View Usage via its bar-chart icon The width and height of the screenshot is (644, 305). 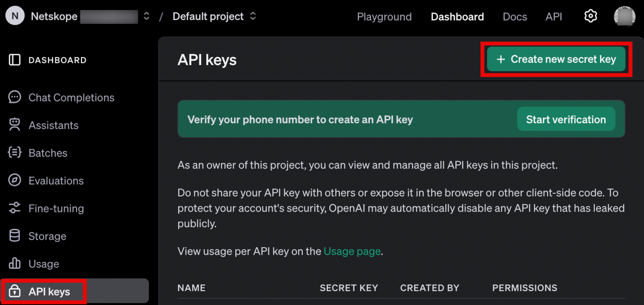(x=15, y=264)
